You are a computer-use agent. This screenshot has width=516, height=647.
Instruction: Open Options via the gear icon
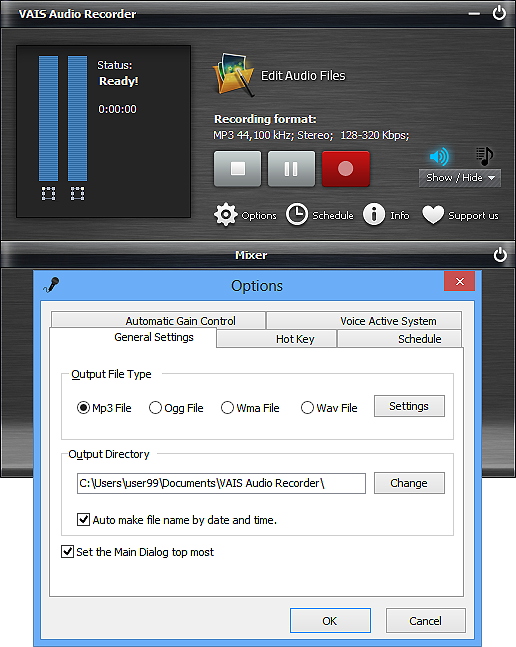point(226,215)
